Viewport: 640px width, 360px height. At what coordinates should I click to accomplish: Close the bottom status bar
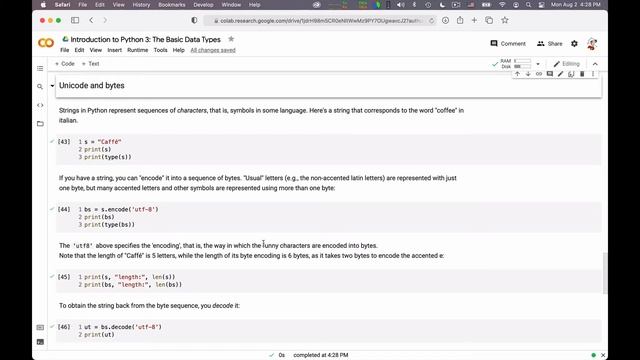603,355
